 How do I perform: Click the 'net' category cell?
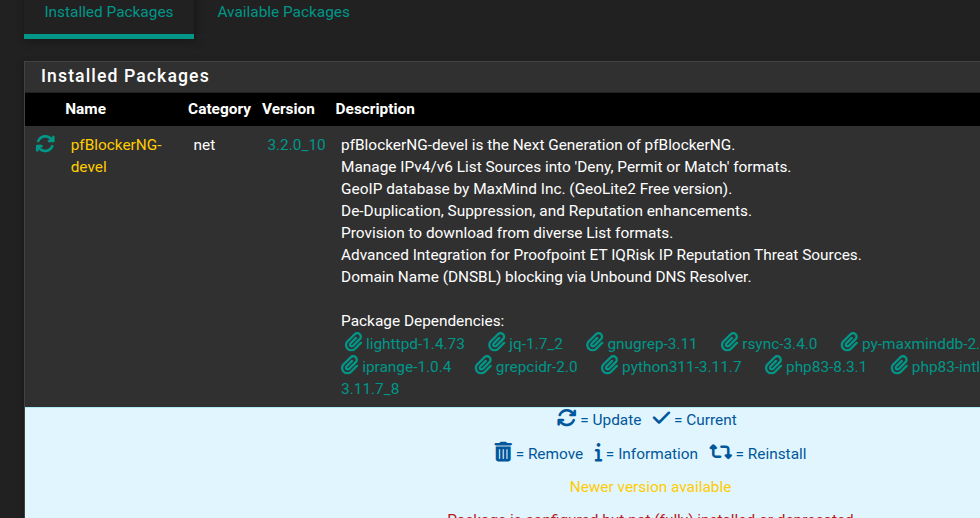point(204,145)
